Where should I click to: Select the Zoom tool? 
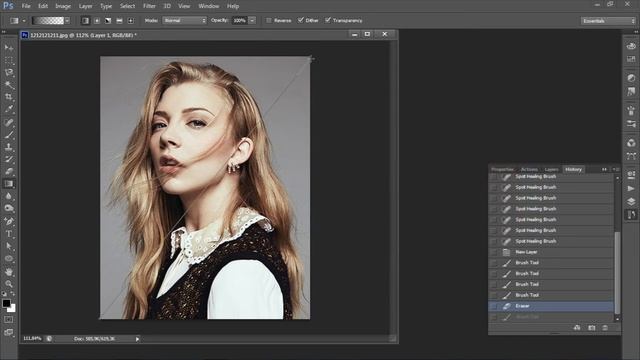pyautogui.click(x=9, y=284)
